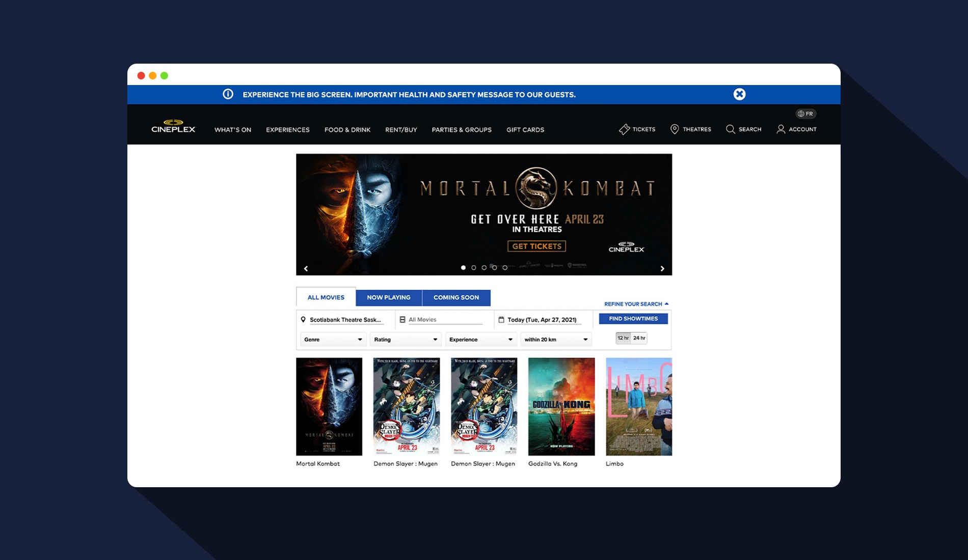Open Theatres via location pin icon
This screenshot has width=968, height=560.
point(675,129)
